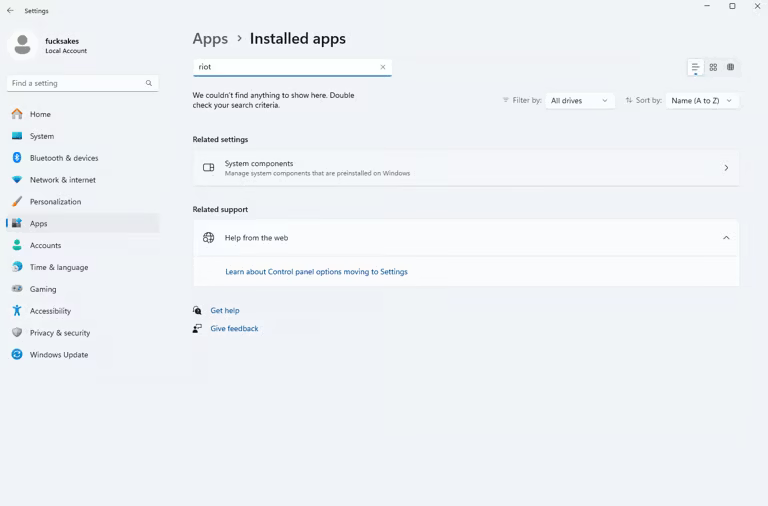
Task: Click the Help from the web globe icon
Action: (x=209, y=238)
